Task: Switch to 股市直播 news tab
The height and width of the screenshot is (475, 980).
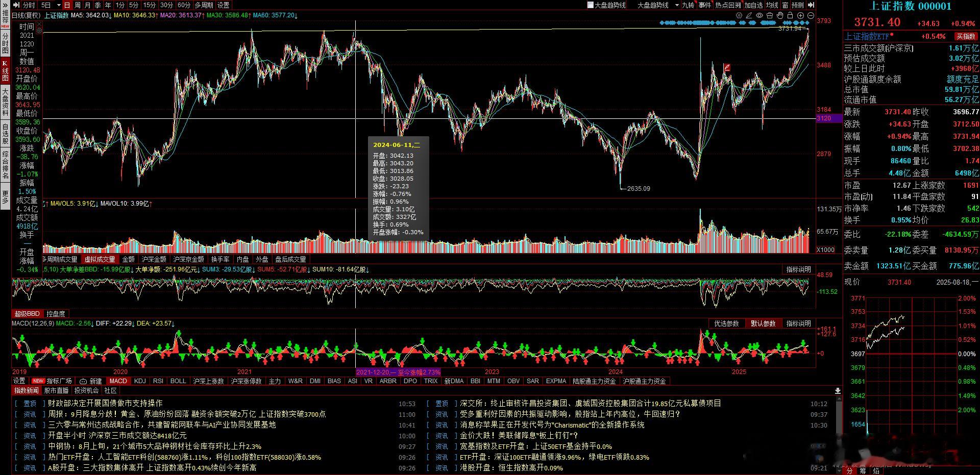Action: point(56,390)
